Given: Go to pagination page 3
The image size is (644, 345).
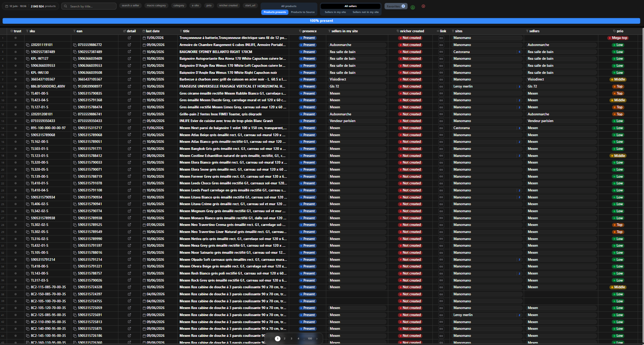Looking at the screenshot, I should (x=291, y=338).
